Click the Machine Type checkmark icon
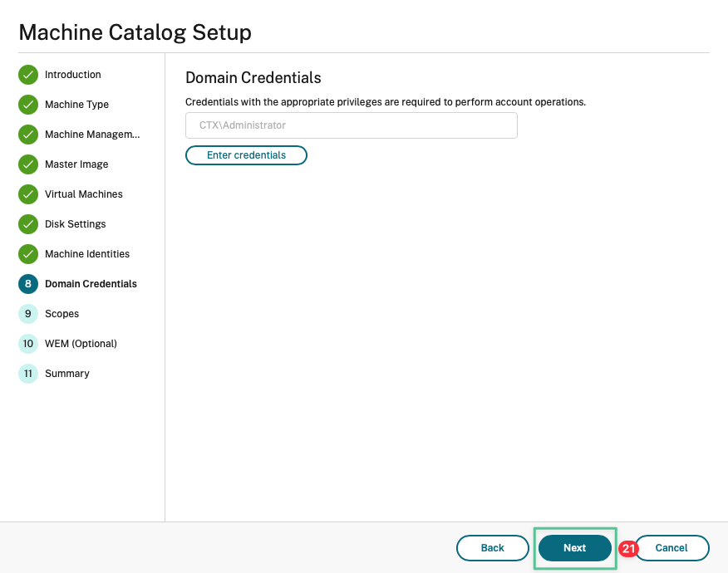The image size is (728, 573). [x=28, y=105]
